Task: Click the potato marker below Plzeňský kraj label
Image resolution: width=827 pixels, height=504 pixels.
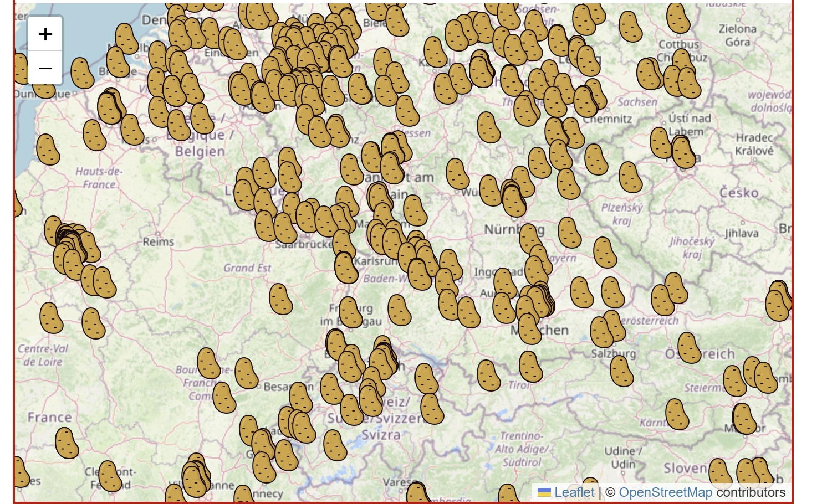Action: (x=605, y=253)
